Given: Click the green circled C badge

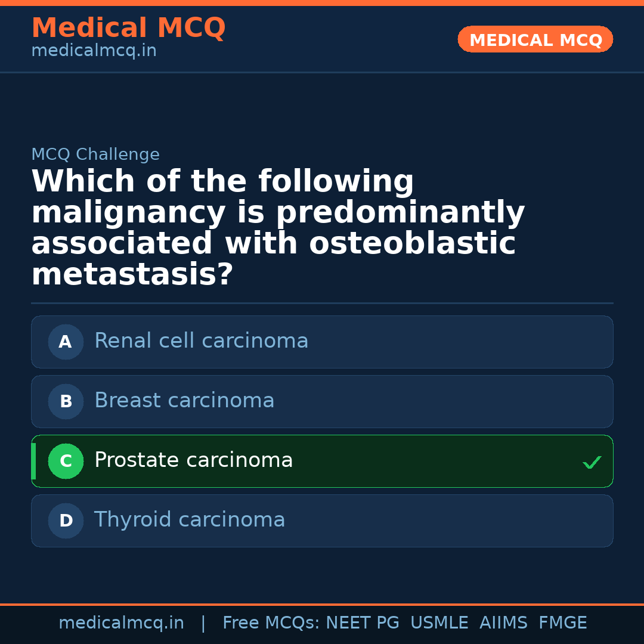Looking at the screenshot, I should click(66, 462).
